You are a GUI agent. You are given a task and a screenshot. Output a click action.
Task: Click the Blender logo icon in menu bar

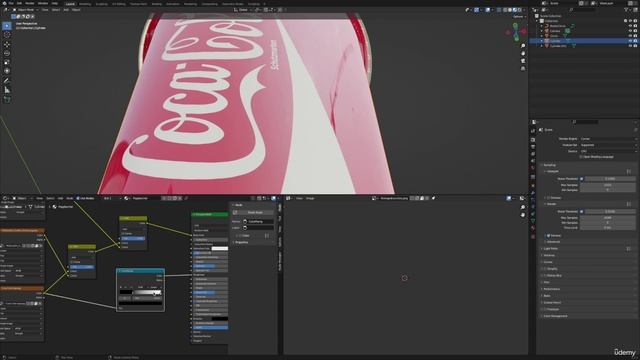[4, 3]
